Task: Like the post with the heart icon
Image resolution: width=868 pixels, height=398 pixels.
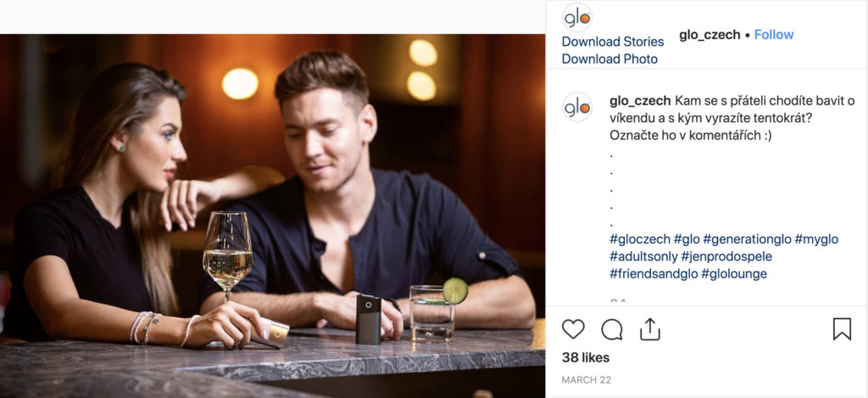Action: [x=573, y=329]
